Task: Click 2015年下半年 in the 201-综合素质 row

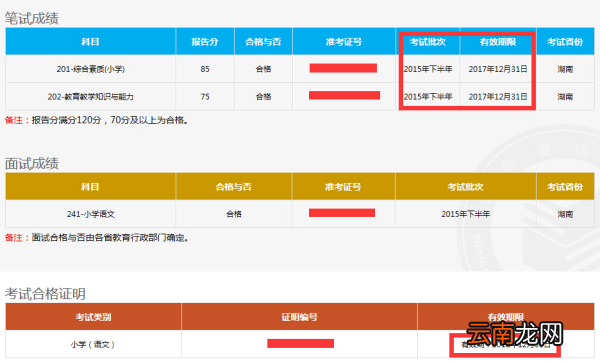Action: pyautogui.click(x=428, y=69)
